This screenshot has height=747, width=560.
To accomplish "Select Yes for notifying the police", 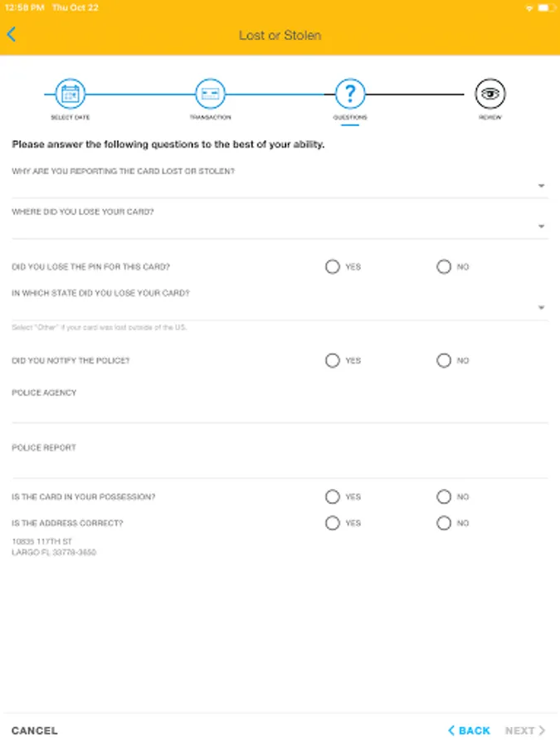I will 333,361.
